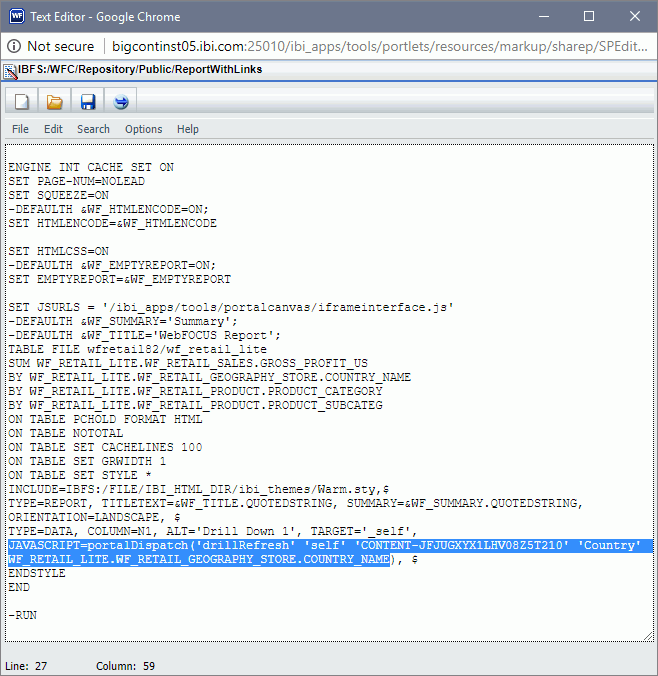Click the line ENGINE INT CACHE SET ON
This screenshot has height=676, width=658.
(x=91, y=167)
